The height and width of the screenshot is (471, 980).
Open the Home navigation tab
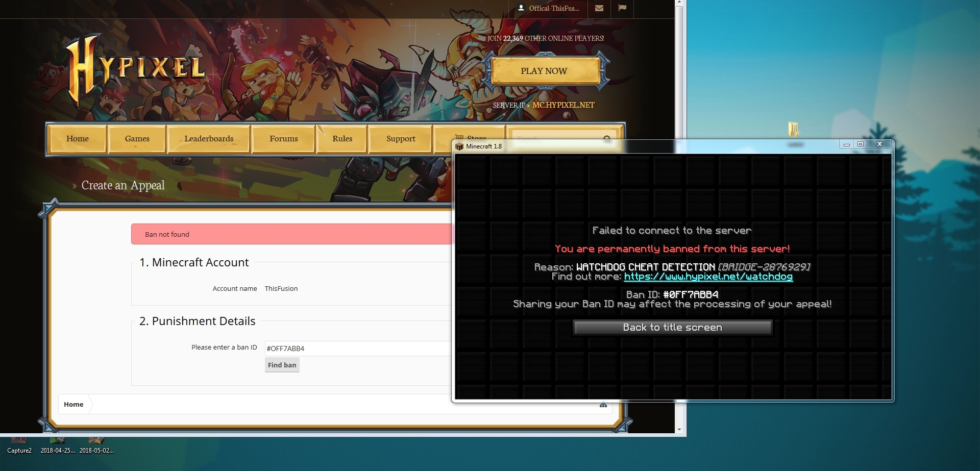78,139
